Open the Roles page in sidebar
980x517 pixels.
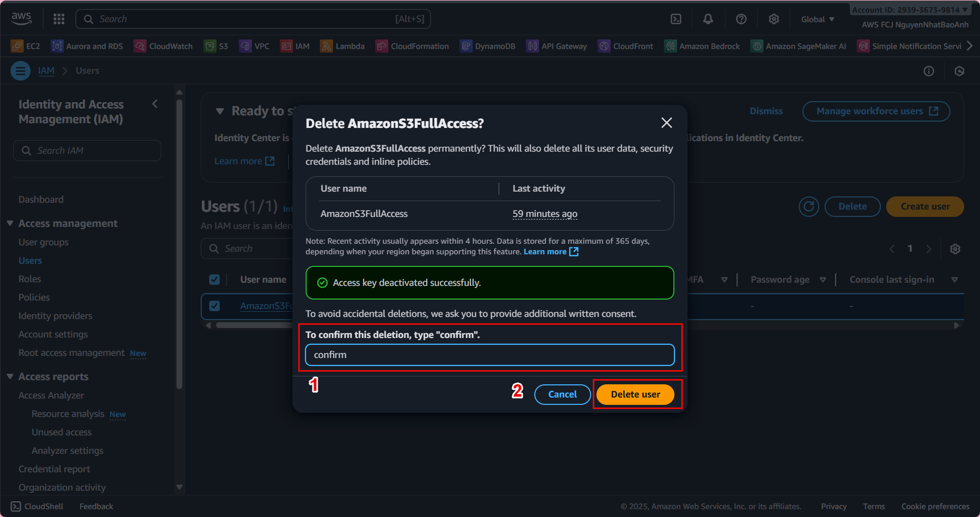point(30,279)
